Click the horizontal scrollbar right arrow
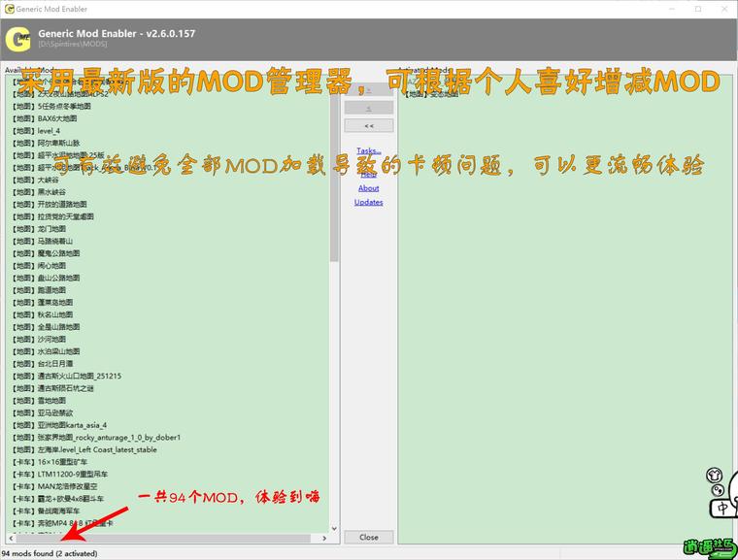738x560 pixels. point(324,538)
